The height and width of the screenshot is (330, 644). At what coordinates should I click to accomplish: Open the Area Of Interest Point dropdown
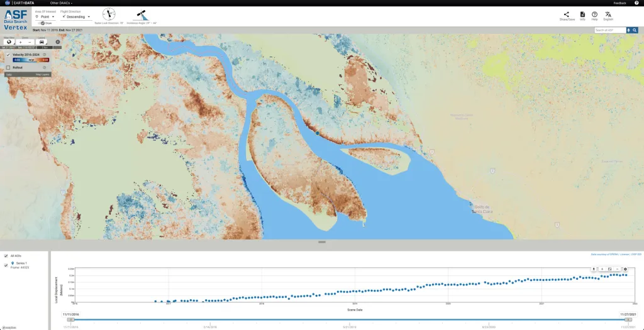(45, 17)
